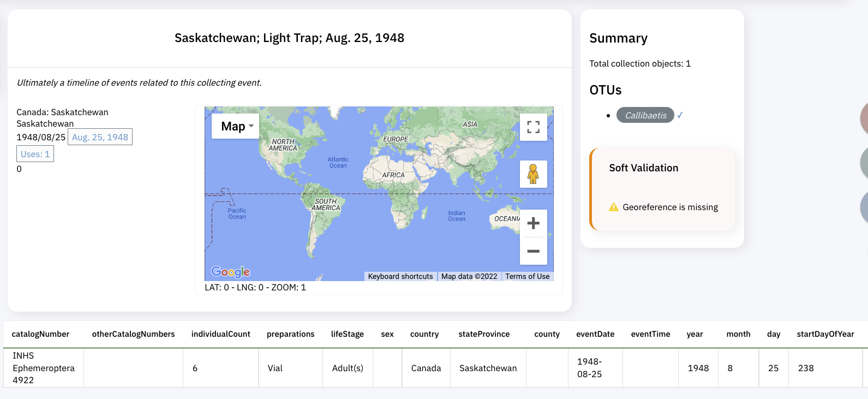The image size is (868, 399).
Task: Click the stateProvince column header
Action: coord(484,334)
